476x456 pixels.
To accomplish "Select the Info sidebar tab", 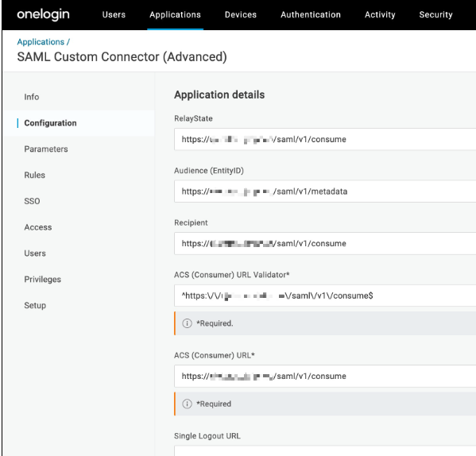I will click(32, 97).
